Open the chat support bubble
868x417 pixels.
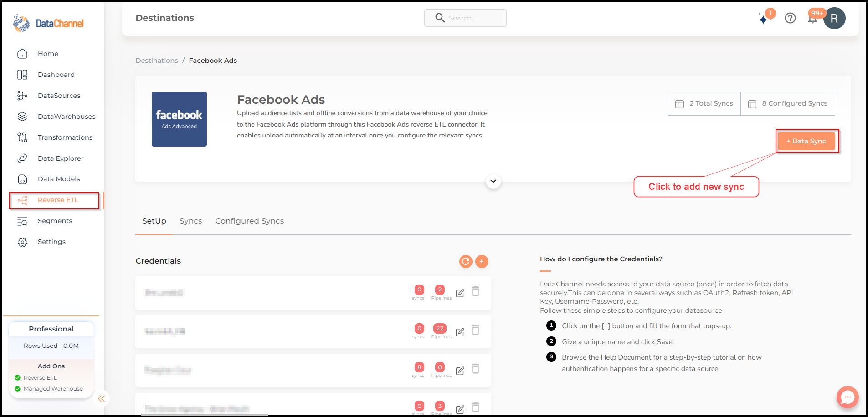847,397
